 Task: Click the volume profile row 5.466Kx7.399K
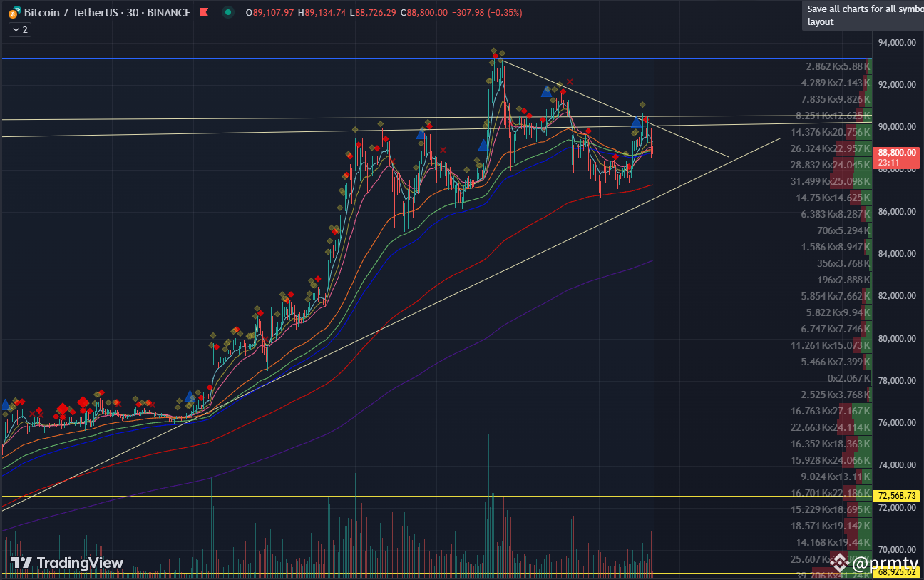(836, 362)
